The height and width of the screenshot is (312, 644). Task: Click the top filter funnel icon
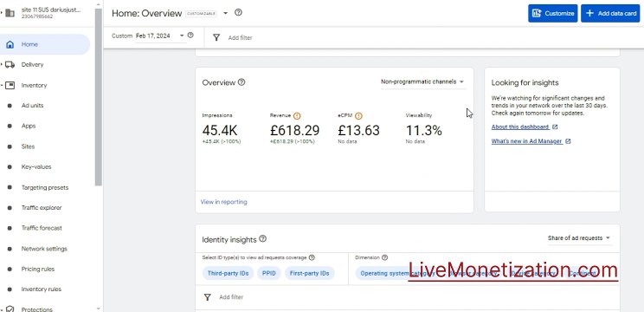click(x=216, y=38)
